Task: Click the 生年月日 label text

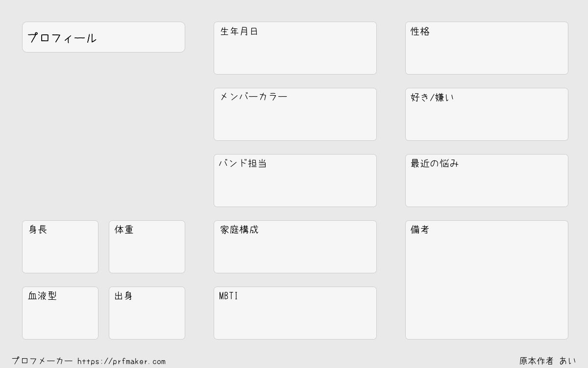Action: pyautogui.click(x=239, y=31)
